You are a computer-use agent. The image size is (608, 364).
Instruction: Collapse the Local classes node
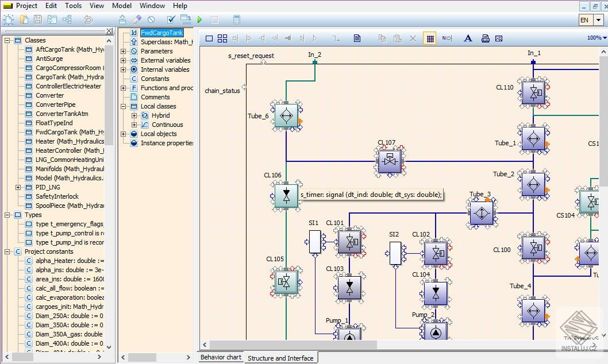124,106
